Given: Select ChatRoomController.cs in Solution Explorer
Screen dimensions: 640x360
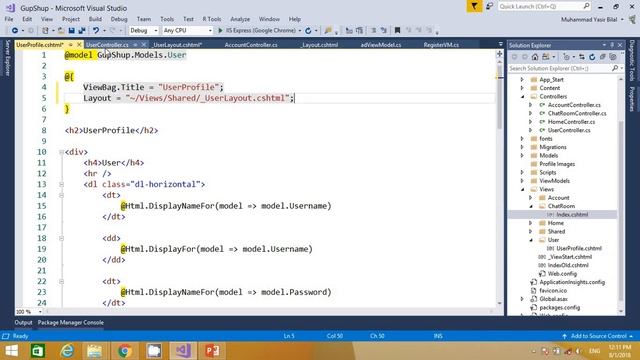Looking at the screenshot, I should pyautogui.click(x=577, y=113).
